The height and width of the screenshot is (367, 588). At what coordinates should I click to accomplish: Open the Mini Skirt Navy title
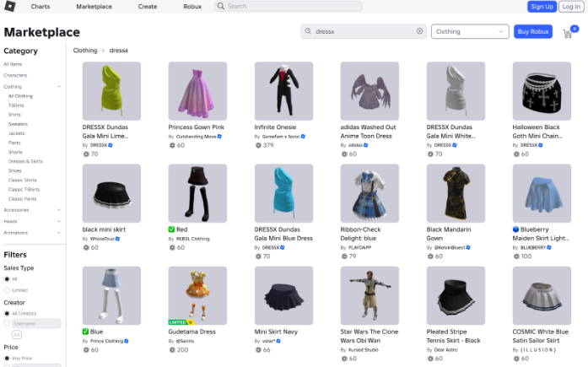point(276,332)
